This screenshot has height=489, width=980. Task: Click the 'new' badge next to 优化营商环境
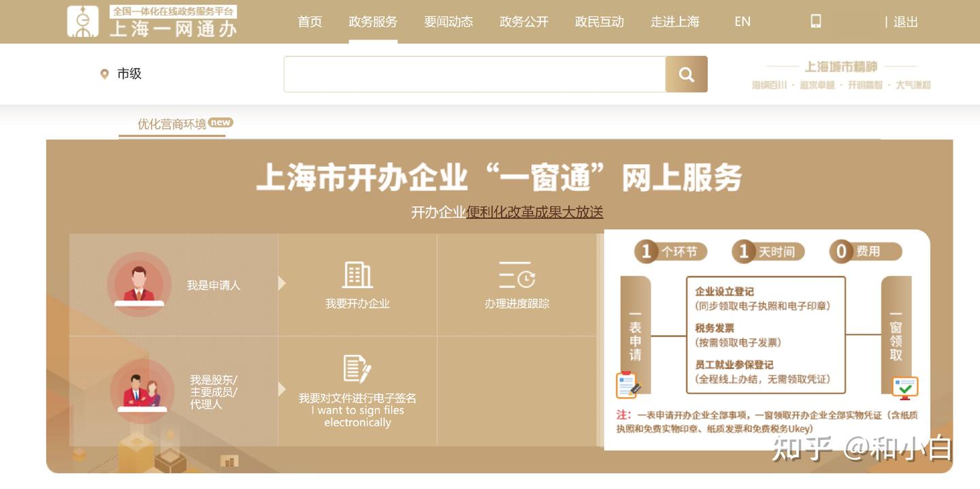pyautogui.click(x=220, y=123)
